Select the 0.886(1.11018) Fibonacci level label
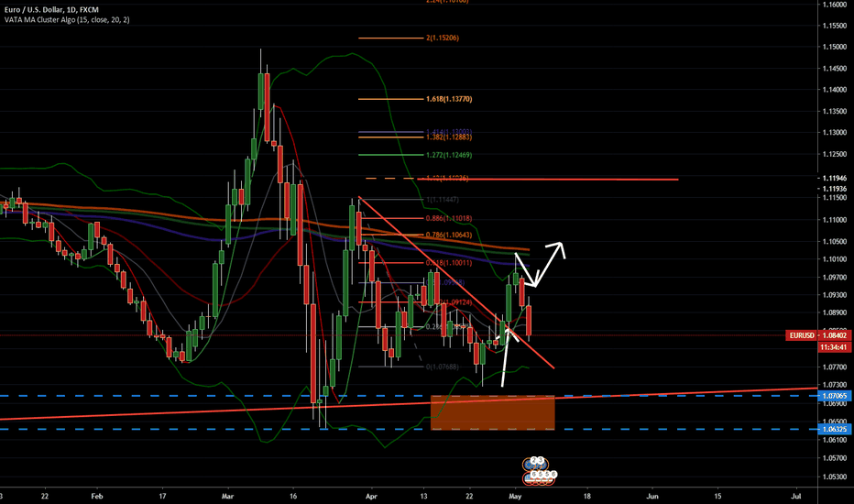Screen dimensions: 854x504 (449, 218)
